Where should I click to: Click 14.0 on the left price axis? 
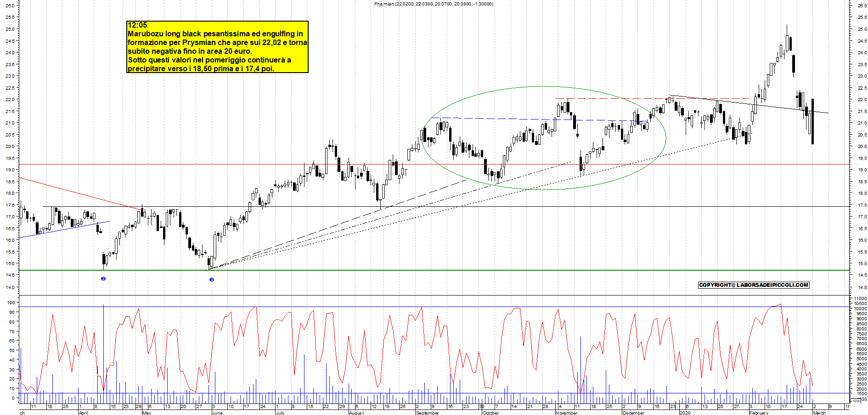(x=10, y=287)
